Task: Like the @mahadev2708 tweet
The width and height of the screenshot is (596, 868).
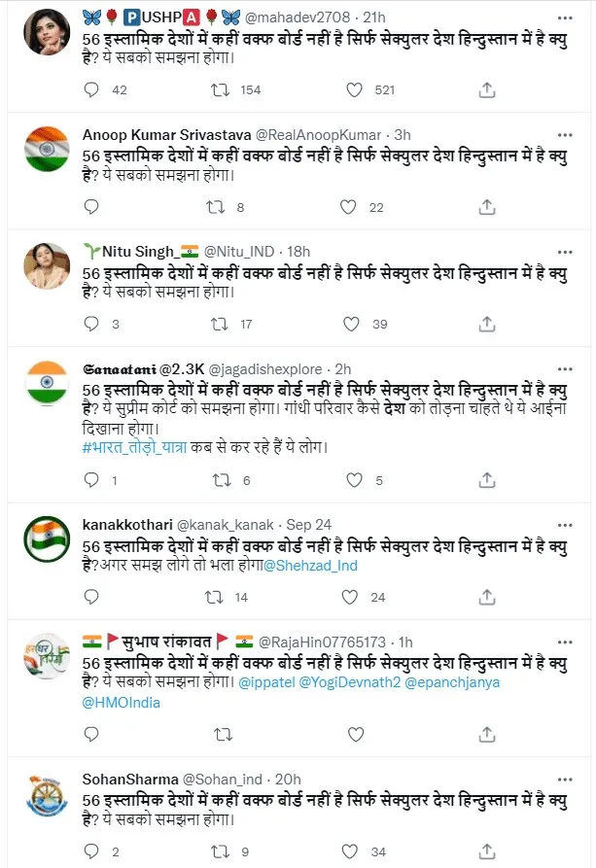Action: tap(355, 89)
